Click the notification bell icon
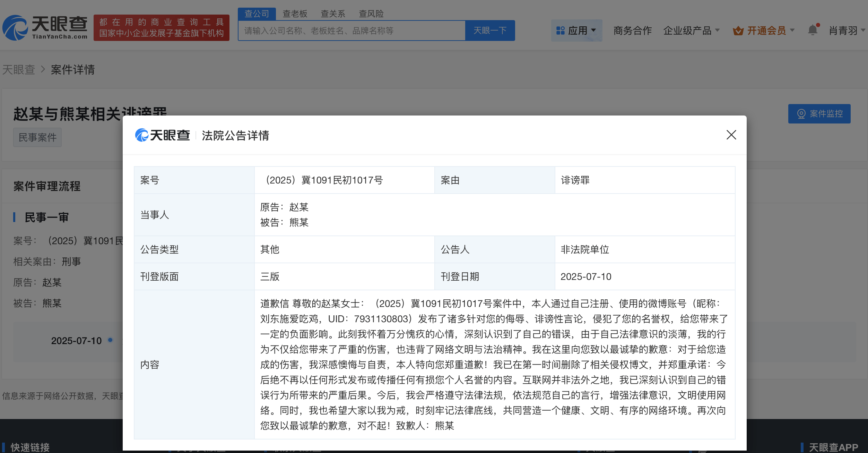The image size is (868, 453). (813, 30)
